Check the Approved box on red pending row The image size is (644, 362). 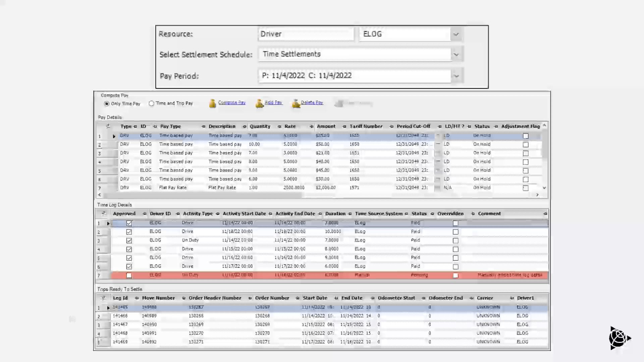[x=129, y=276]
